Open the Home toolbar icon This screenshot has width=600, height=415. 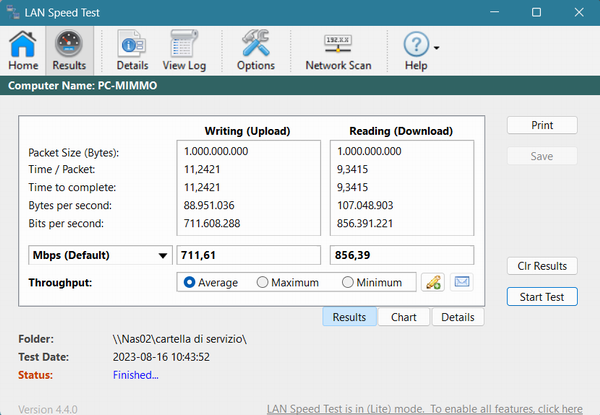(x=23, y=50)
